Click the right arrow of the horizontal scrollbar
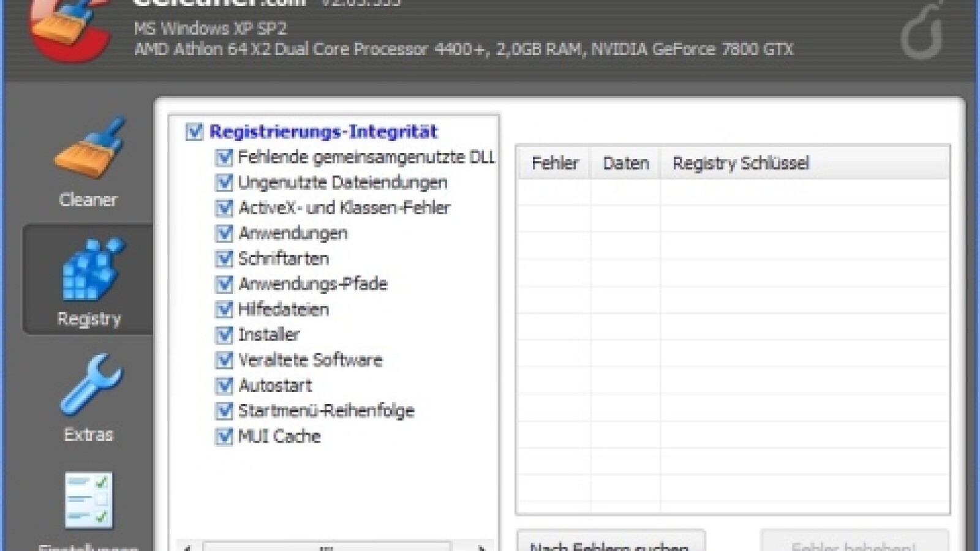The image size is (980, 551). [x=481, y=547]
